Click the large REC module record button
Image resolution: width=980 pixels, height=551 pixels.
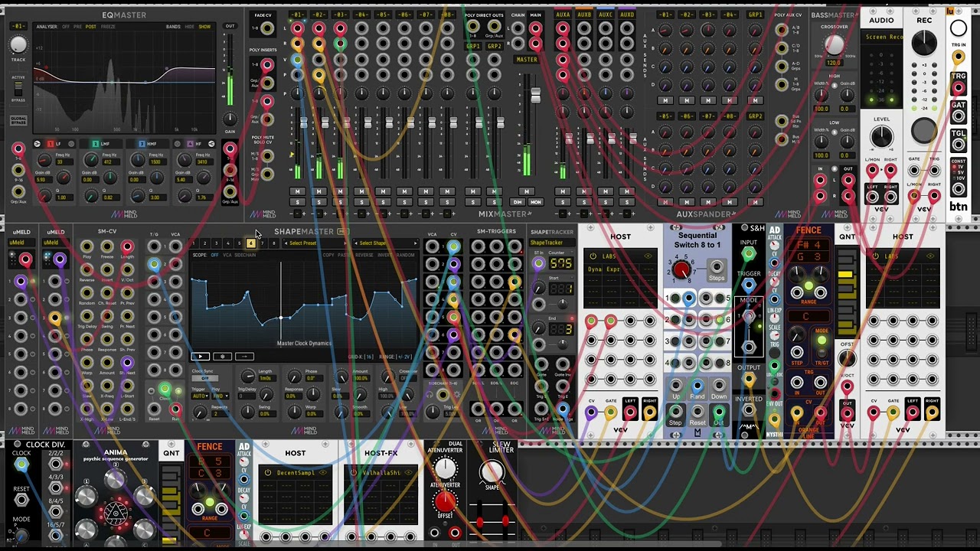924,132
